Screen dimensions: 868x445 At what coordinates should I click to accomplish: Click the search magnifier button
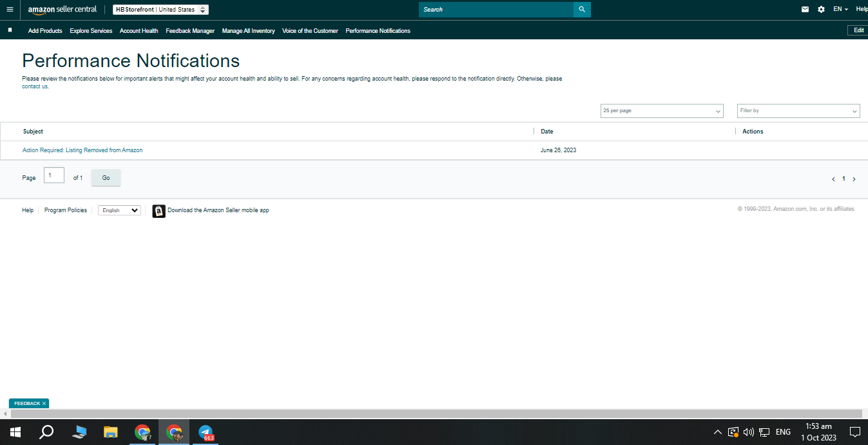[582, 10]
